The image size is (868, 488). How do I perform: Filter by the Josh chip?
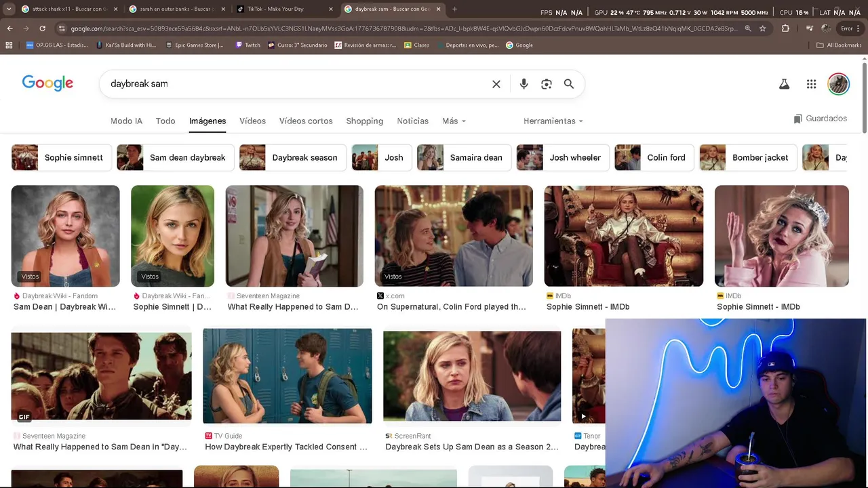coord(381,157)
